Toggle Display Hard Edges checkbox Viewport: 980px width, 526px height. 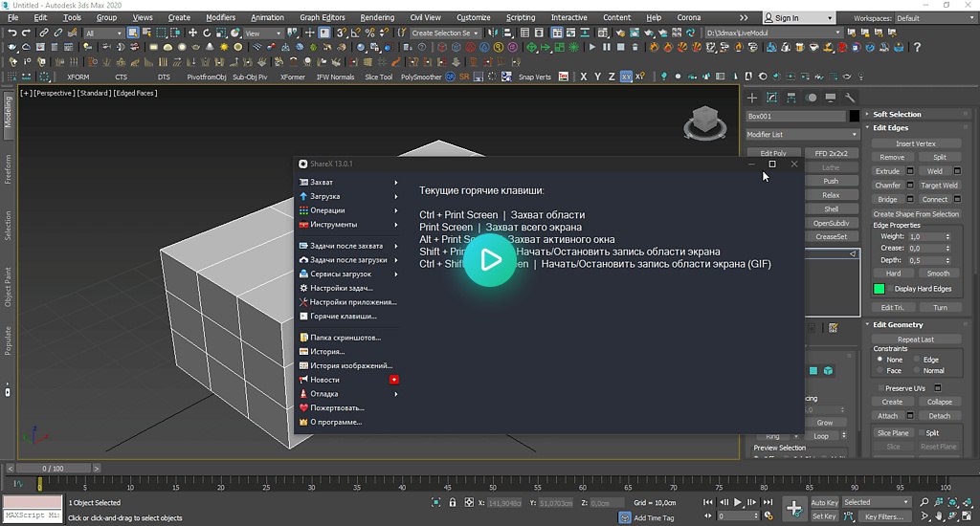coord(890,289)
